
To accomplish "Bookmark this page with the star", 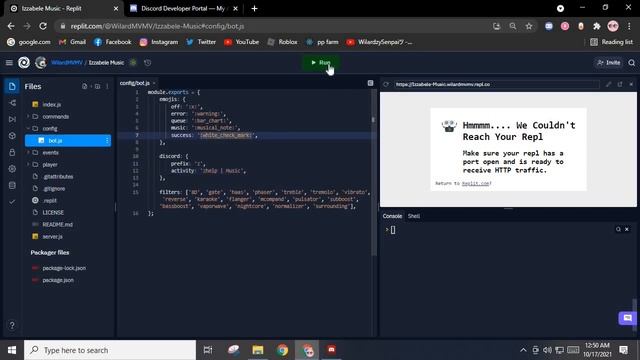I will [529, 26].
